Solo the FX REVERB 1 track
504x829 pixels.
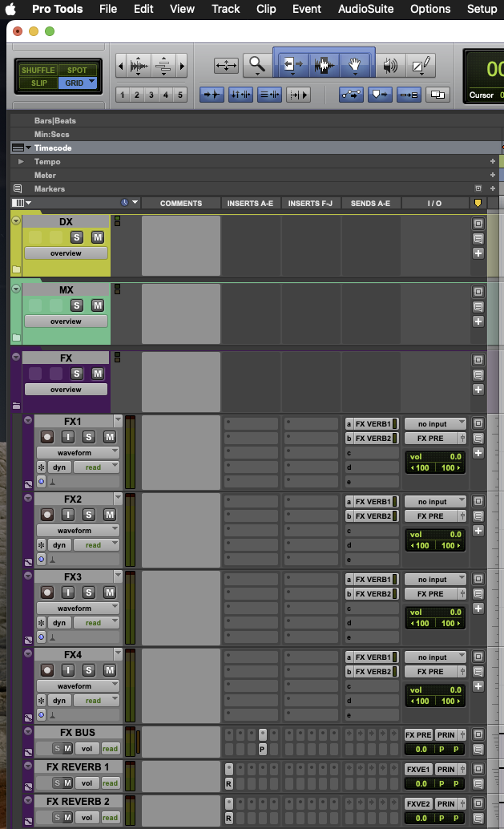pyautogui.click(x=58, y=783)
